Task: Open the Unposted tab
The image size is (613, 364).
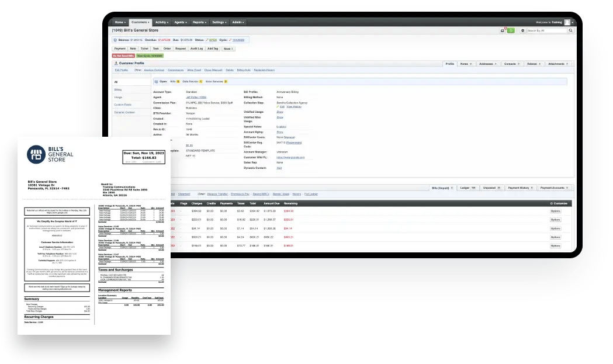Action: tap(491, 188)
